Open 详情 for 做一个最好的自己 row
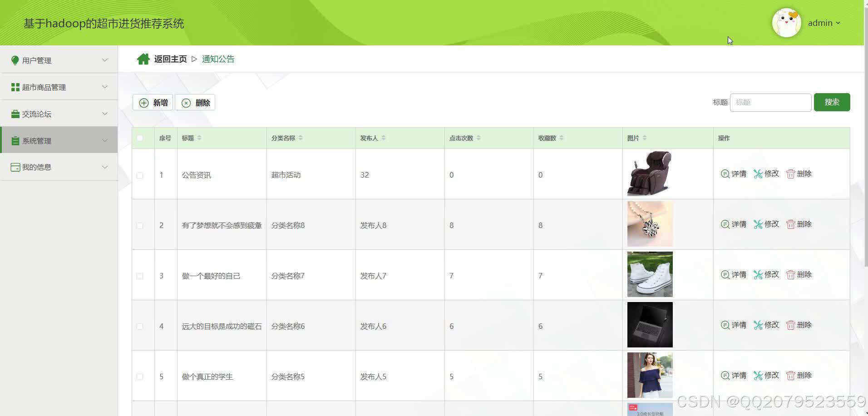This screenshot has width=868, height=416. pyautogui.click(x=734, y=275)
